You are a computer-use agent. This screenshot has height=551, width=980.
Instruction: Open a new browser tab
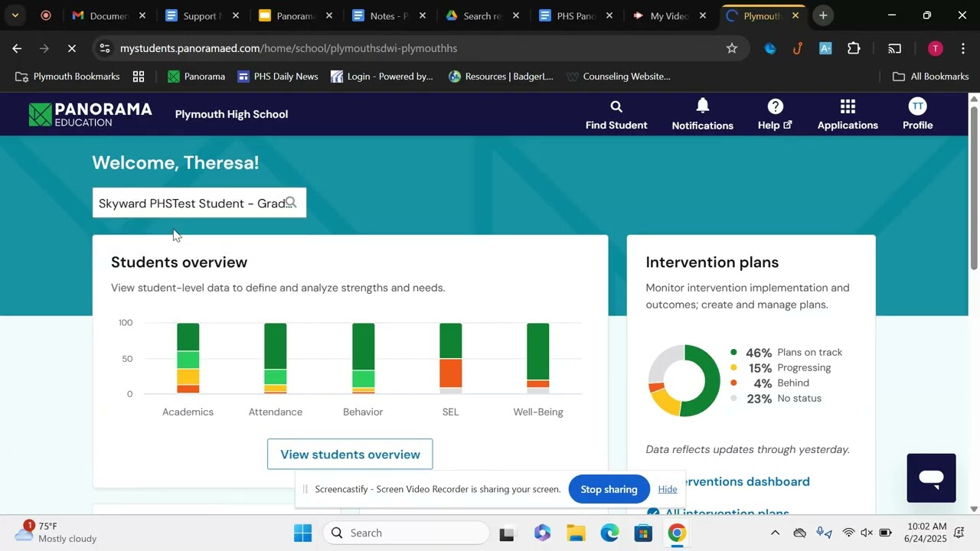click(x=823, y=15)
